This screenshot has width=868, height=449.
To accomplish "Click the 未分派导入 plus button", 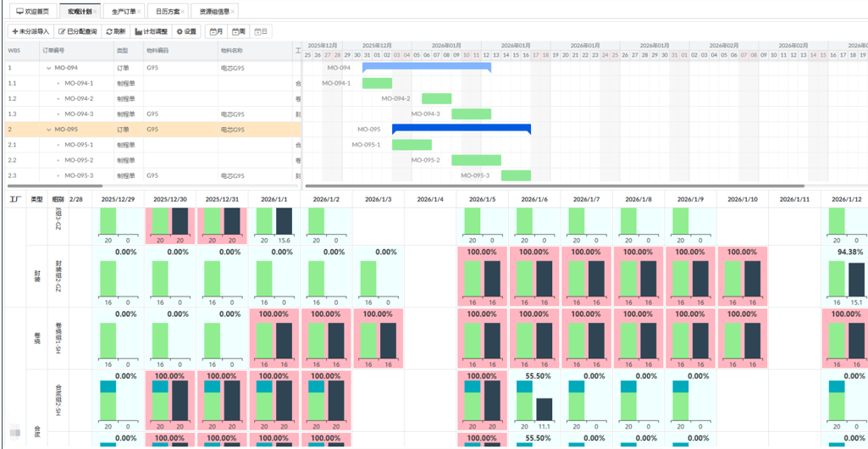I will [31, 31].
